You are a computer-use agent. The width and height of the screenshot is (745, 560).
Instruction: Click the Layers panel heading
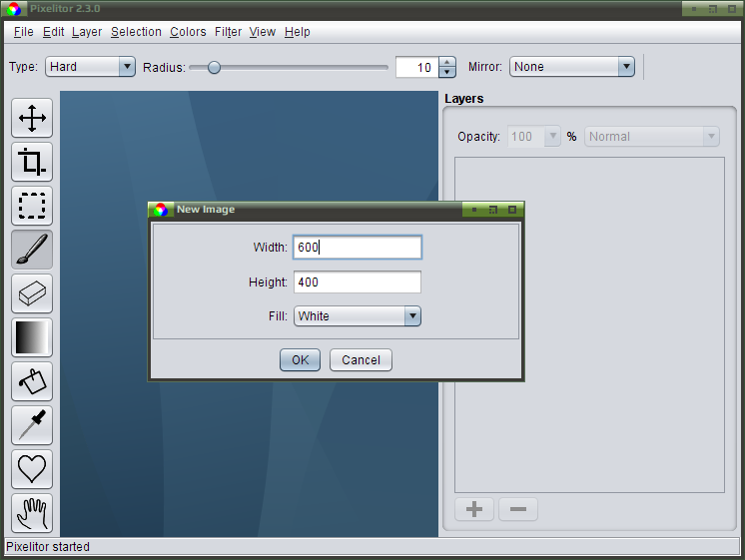464,98
